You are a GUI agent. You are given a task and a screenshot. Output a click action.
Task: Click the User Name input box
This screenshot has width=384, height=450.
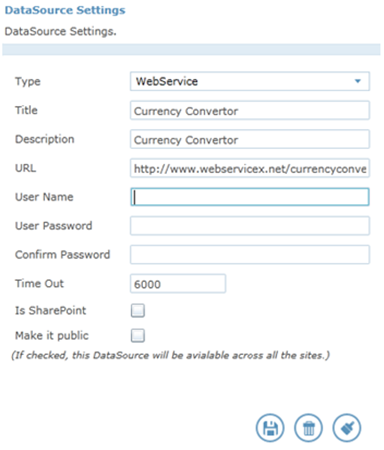tap(250, 197)
